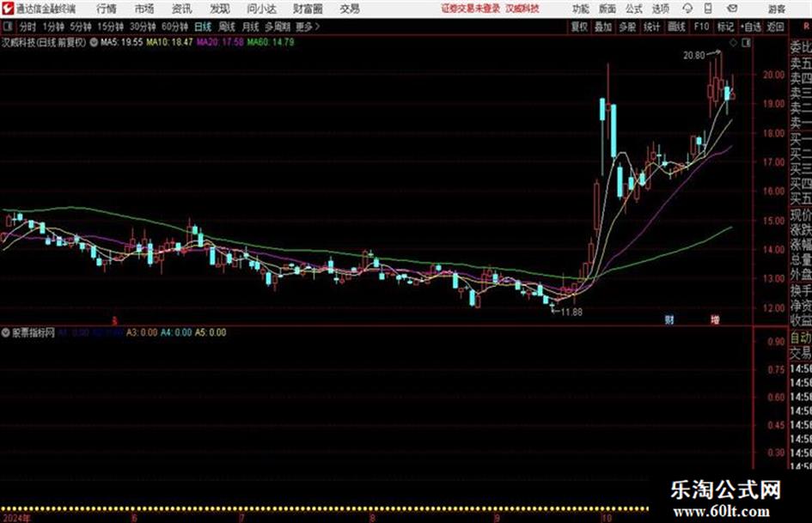Switch to the 分时 period tab
The height and width of the screenshot is (523, 812).
tap(27, 27)
